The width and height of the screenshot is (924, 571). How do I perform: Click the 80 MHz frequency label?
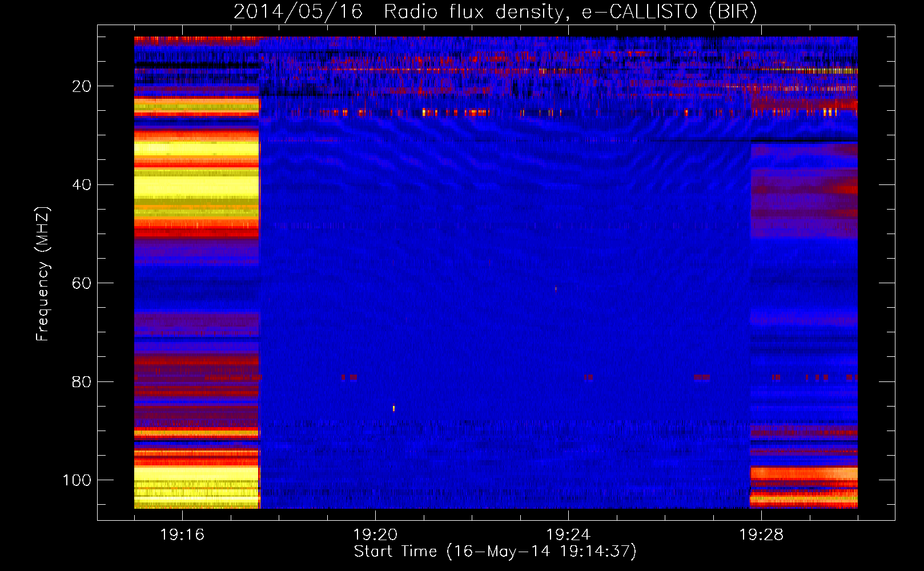click(x=82, y=382)
